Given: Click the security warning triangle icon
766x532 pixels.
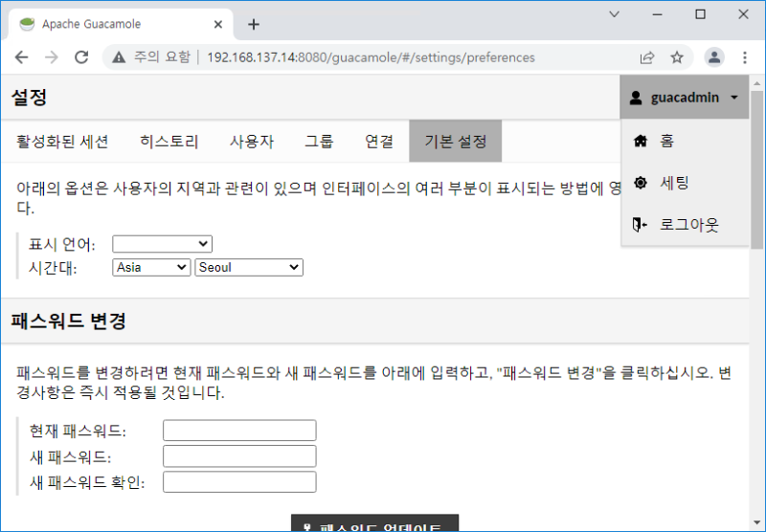Looking at the screenshot, I should tap(119, 57).
